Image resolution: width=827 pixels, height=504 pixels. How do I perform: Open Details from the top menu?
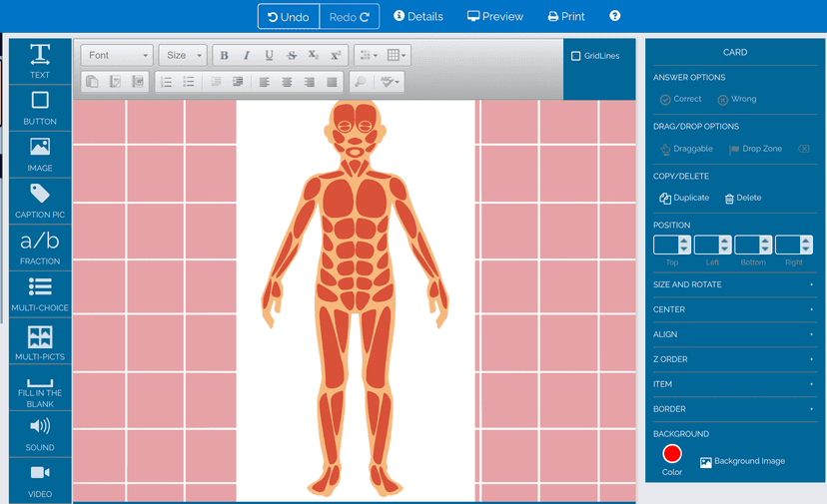click(418, 17)
